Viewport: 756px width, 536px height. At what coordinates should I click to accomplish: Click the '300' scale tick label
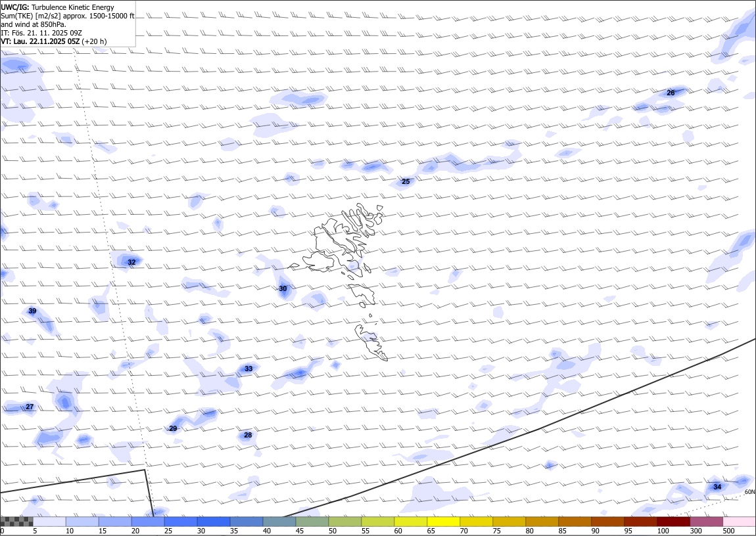pos(696,531)
